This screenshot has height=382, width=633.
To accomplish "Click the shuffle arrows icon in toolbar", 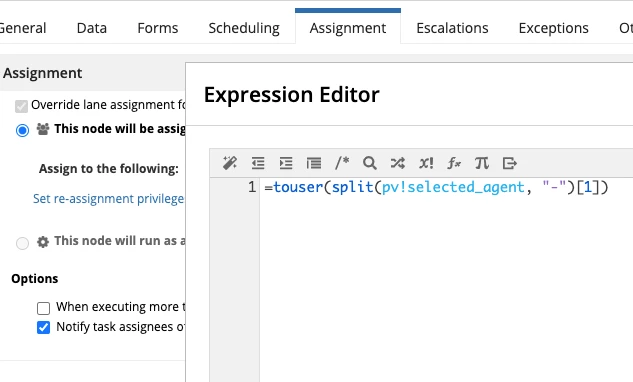I will click(x=398, y=163).
